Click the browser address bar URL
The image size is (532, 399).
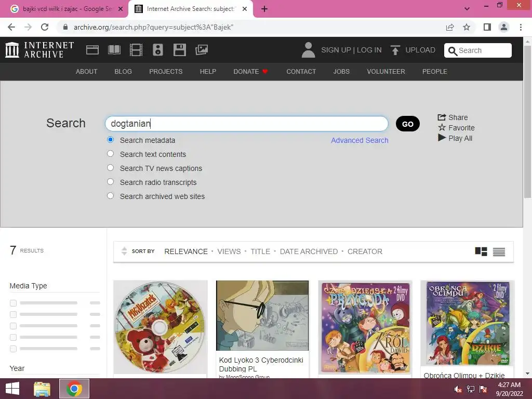153,27
